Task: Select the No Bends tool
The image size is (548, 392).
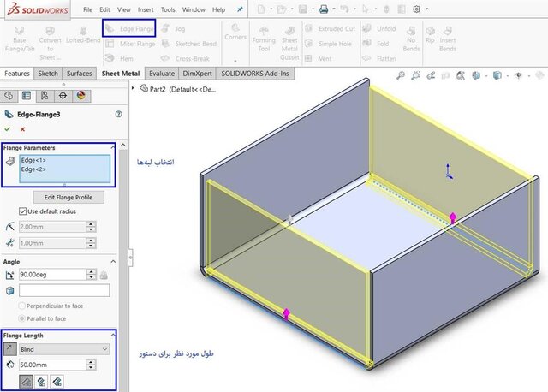Action: [411, 39]
